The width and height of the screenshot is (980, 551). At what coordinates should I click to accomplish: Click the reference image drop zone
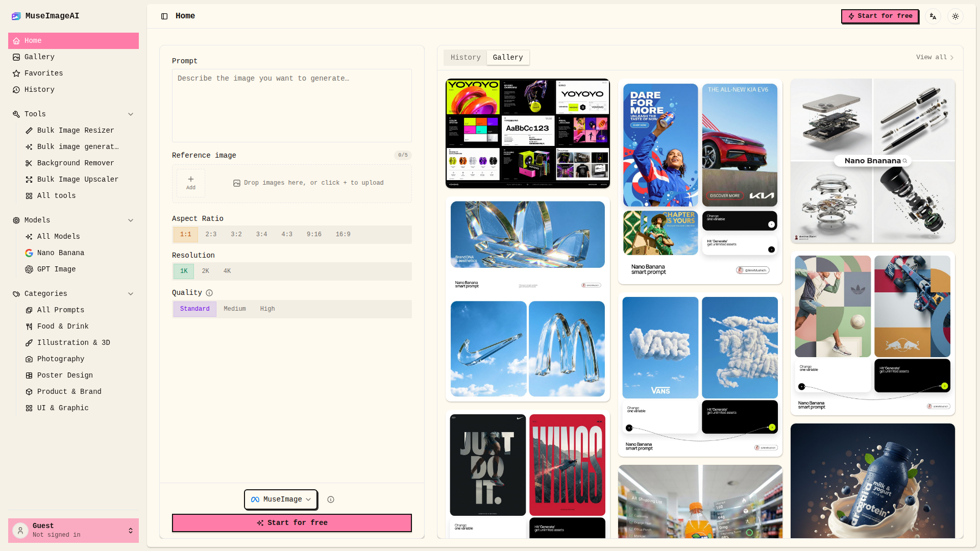point(292,184)
